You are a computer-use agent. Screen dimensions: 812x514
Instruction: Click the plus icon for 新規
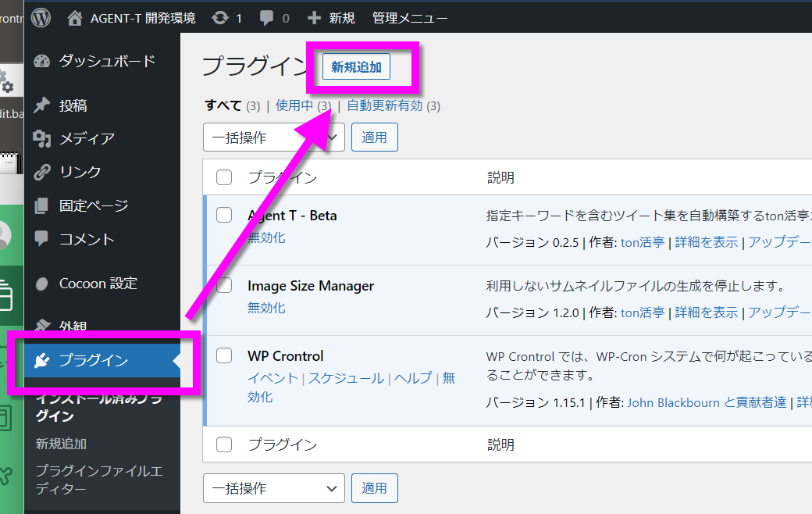(x=314, y=17)
